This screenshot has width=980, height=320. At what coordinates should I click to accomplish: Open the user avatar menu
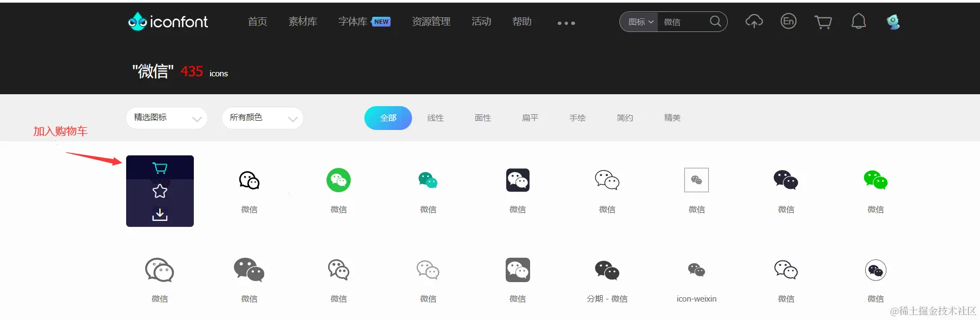pos(893,22)
